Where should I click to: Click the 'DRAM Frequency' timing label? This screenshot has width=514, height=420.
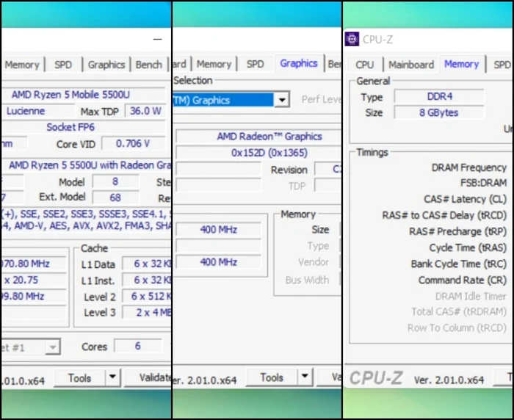pos(469,167)
